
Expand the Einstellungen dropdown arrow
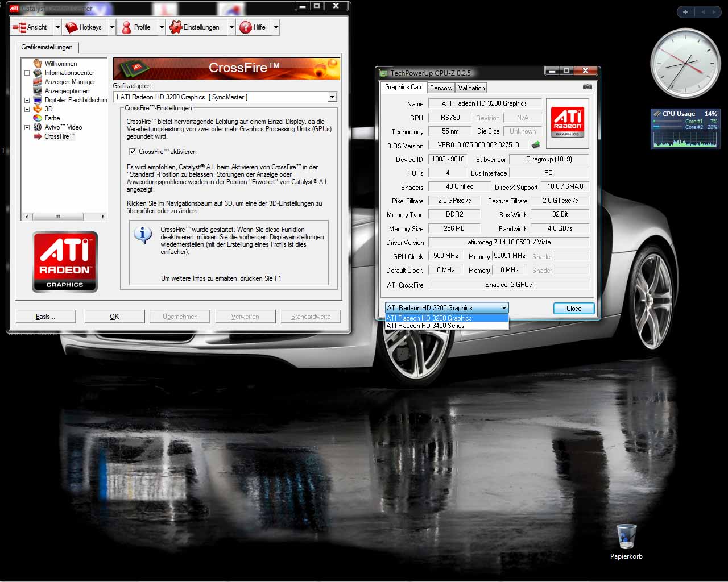(231, 27)
